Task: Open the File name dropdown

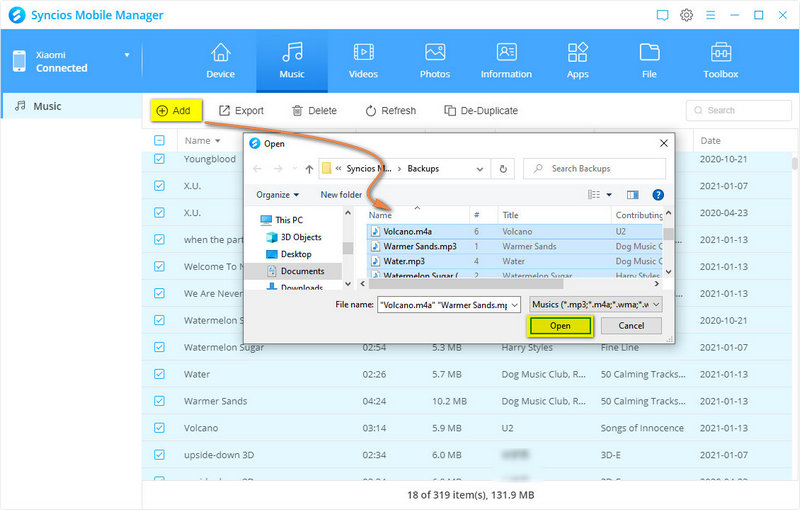Action: click(514, 305)
